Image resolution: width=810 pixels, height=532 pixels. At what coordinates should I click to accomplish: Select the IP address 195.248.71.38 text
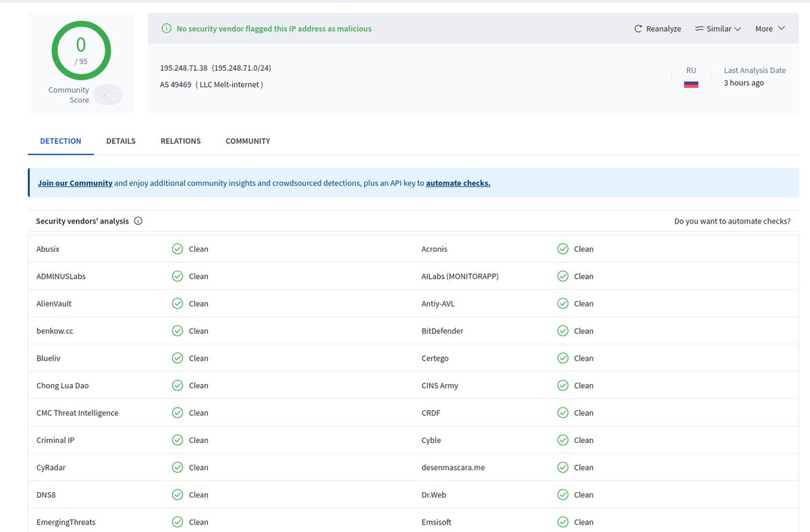click(x=184, y=68)
